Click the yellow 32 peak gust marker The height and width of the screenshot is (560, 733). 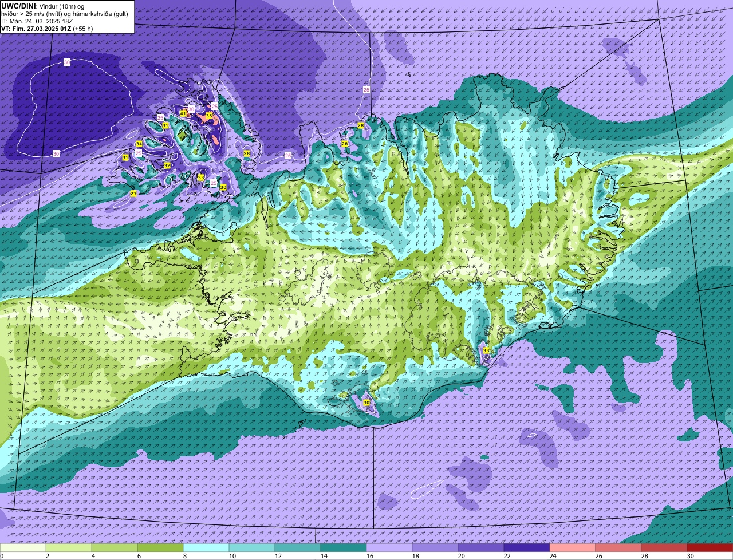tap(167, 165)
